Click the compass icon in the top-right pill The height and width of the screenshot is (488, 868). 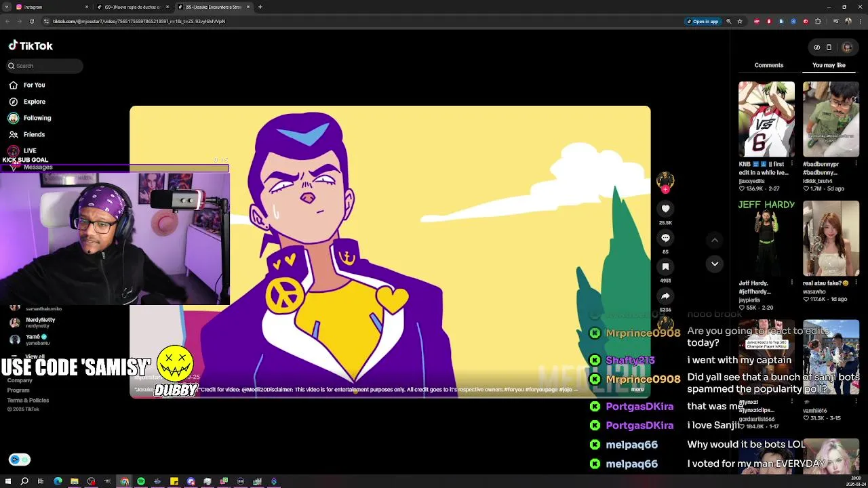(x=816, y=47)
